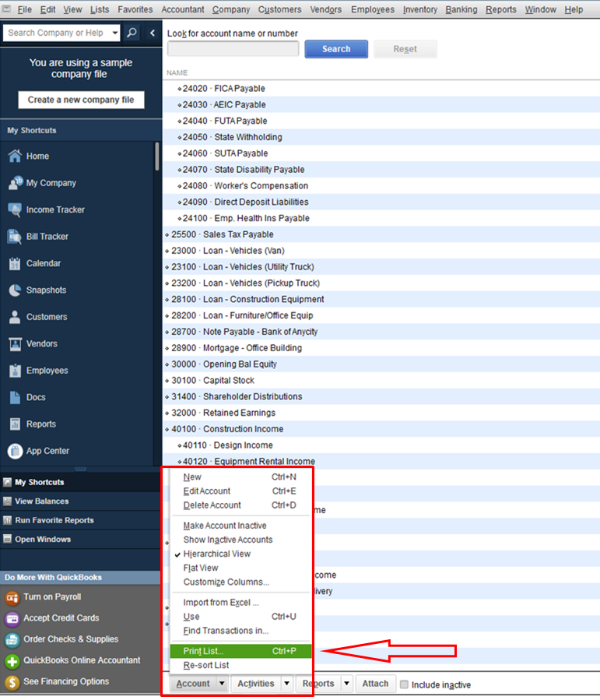Screen dimensions: 600x700
Task: Open the Activities dropdown arrow
Action: [287, 684]
